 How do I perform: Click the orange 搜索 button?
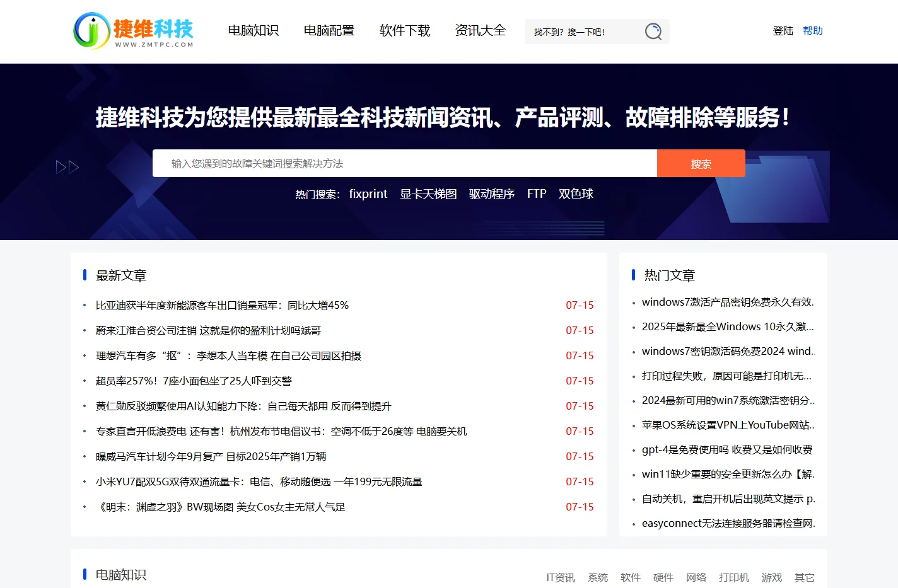click(x=701, y=163)
